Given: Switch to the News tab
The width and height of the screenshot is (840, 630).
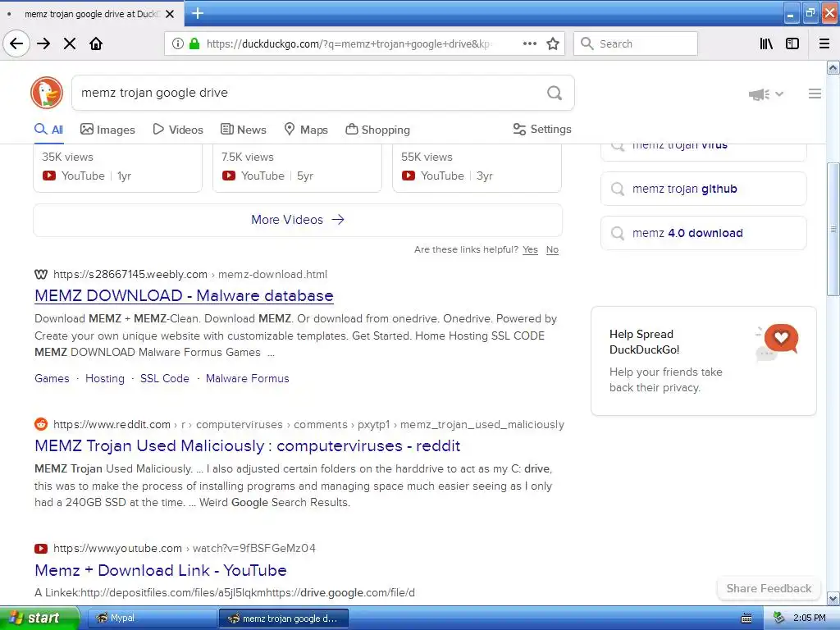Looking at the screenshot, I should coord(243,130).
